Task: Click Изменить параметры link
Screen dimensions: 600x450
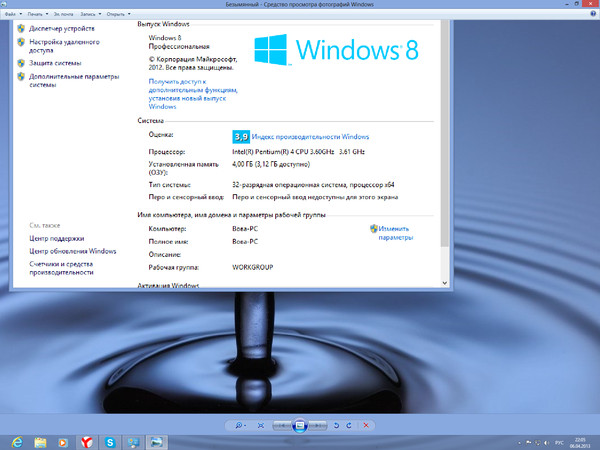Action: pos(394,234)
